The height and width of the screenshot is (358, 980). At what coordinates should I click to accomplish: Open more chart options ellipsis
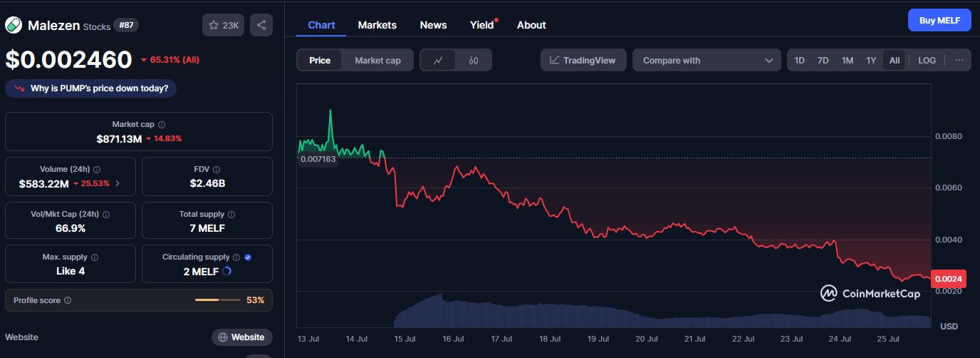pos(959,61)
